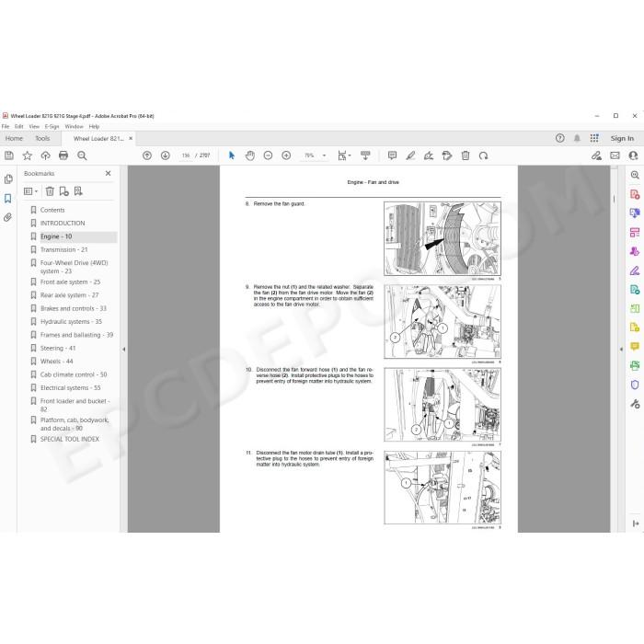The width and height of the screenshot is (644, 644).
Task: Switch to the Tools tab
Action: pyautogui.click(x=42, y=138)
